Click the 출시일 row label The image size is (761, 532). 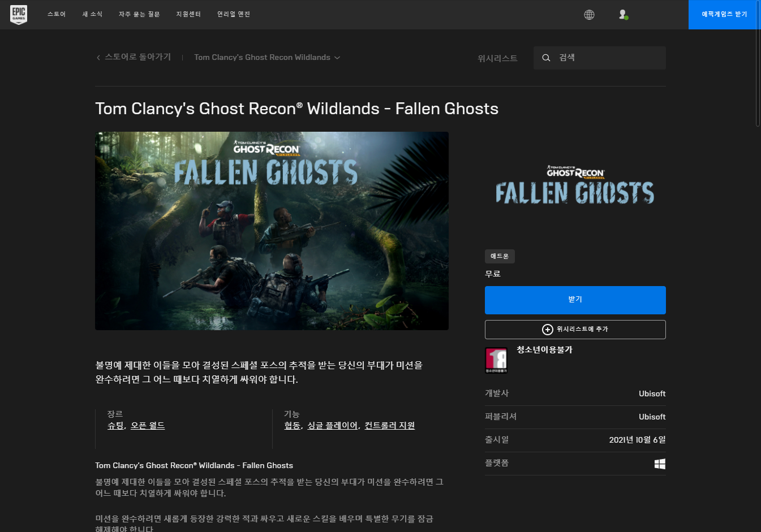tap(497, 440)
